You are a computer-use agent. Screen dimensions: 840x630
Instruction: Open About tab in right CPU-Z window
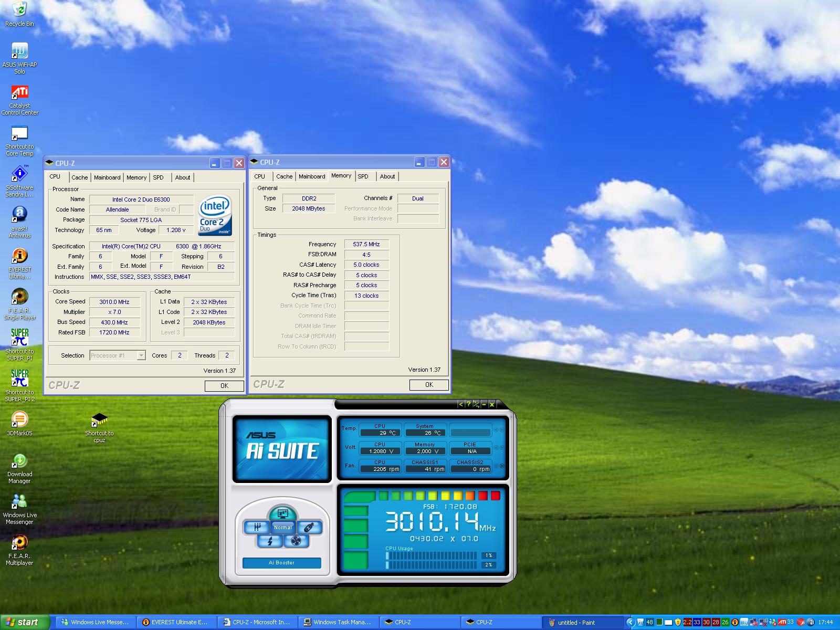pos(387,176)
